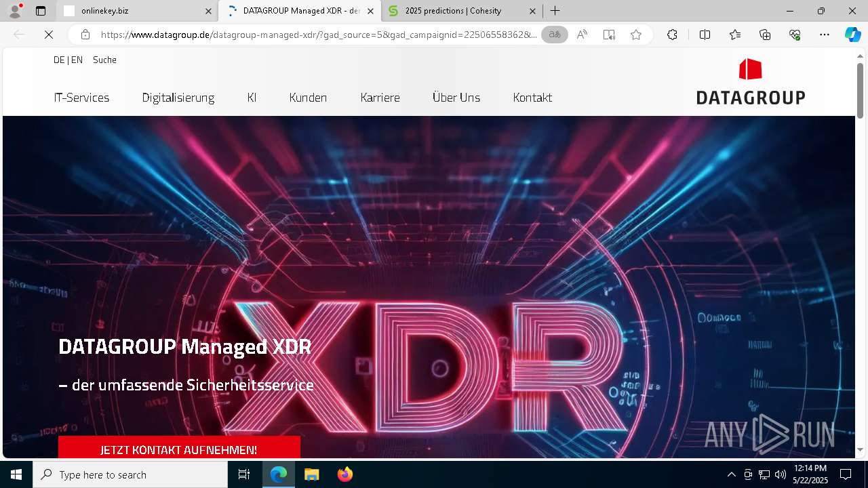The height and width of the screenshot is (488, 868).
Task: Open the Kontakt menu item
Action: click(x=532, y=98)
